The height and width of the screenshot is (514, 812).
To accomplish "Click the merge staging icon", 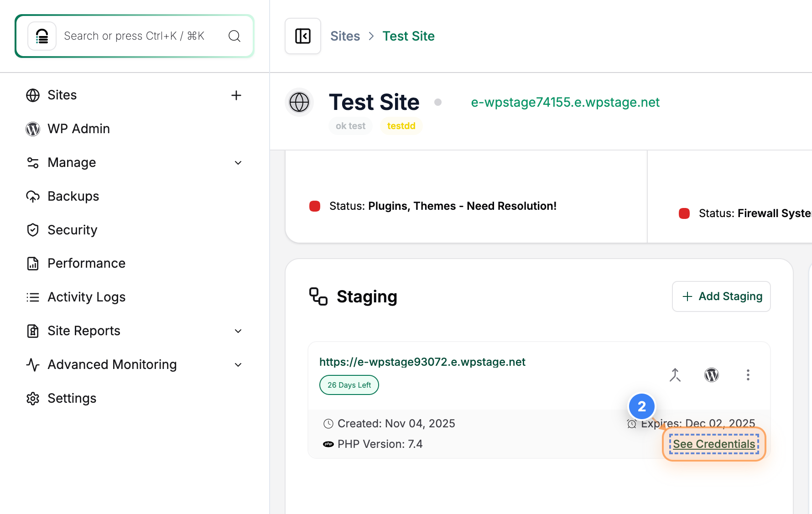I will tap(675, 375).
